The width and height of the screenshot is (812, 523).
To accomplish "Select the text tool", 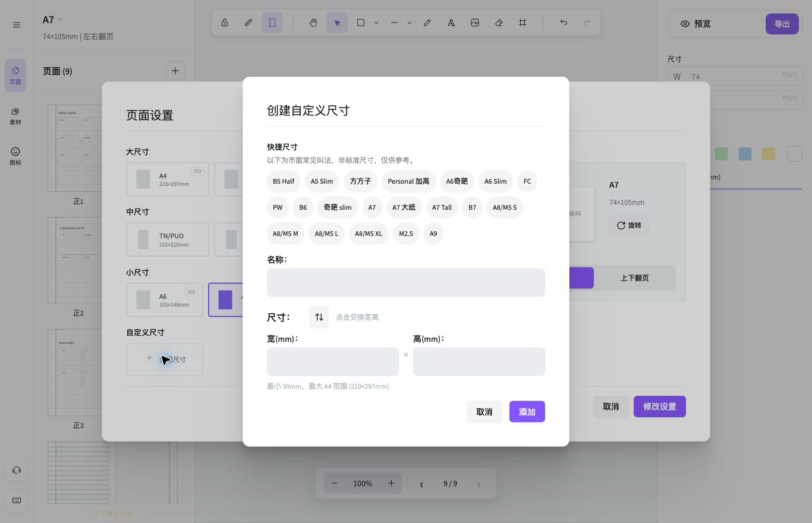I will tap(451, 23).
